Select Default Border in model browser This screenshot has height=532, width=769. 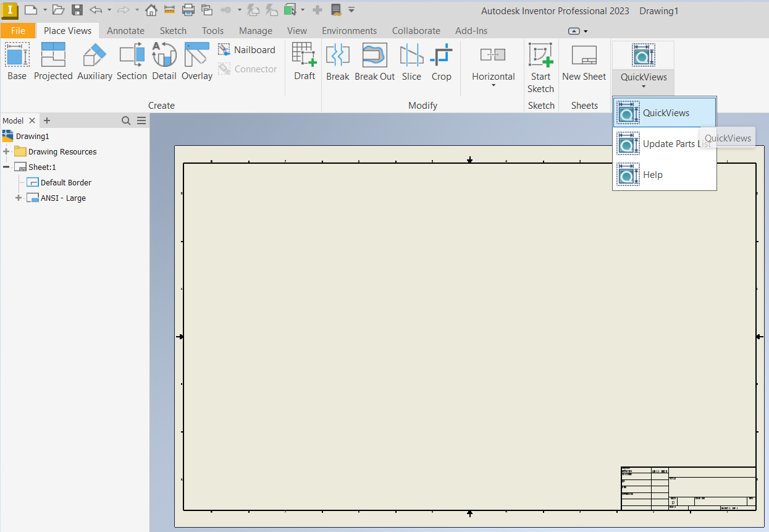65,183
